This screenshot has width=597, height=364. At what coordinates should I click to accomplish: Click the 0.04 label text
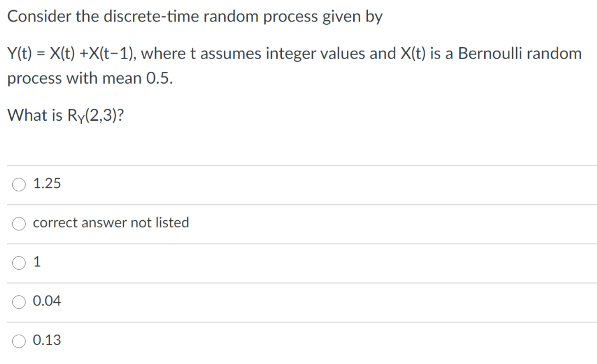coord(47,301)
